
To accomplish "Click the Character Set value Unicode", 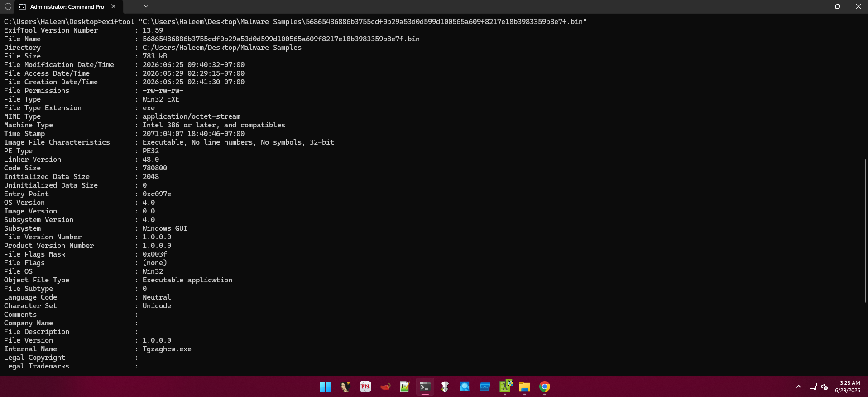I will (x=157, y=306).
